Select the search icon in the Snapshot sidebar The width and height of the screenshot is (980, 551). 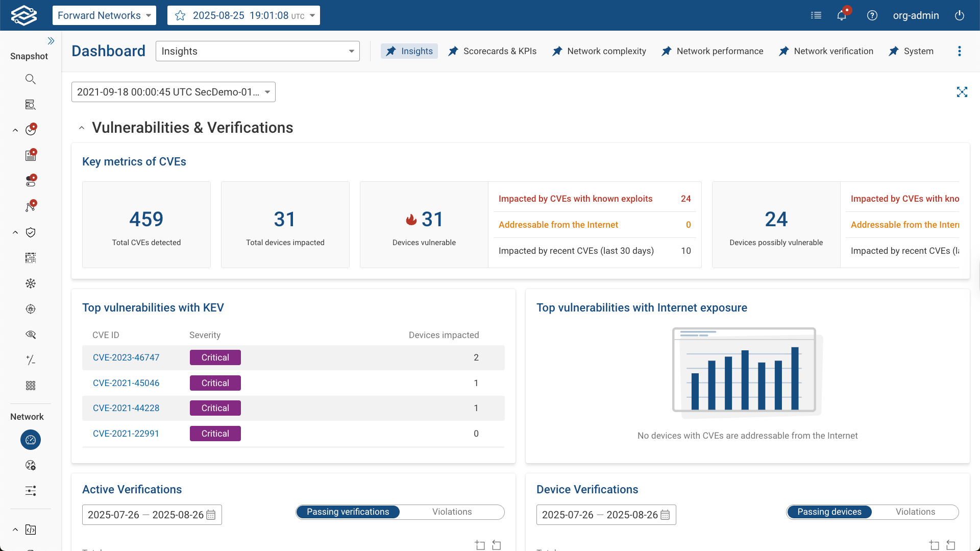tap(30, 79)
